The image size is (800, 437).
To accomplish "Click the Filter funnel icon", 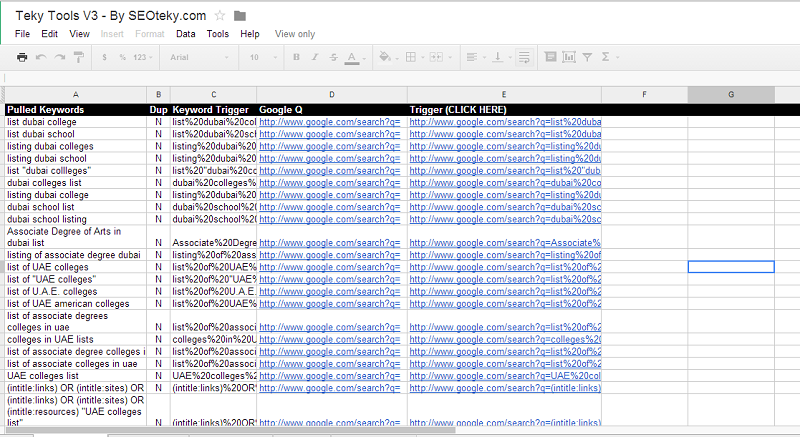I will click(x=587, y=57).
